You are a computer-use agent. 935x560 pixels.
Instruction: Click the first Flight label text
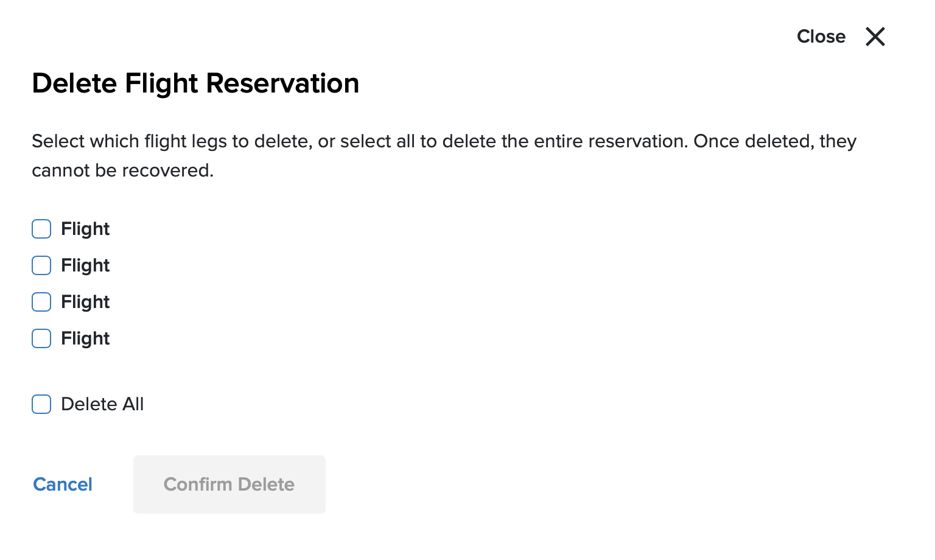85,229
